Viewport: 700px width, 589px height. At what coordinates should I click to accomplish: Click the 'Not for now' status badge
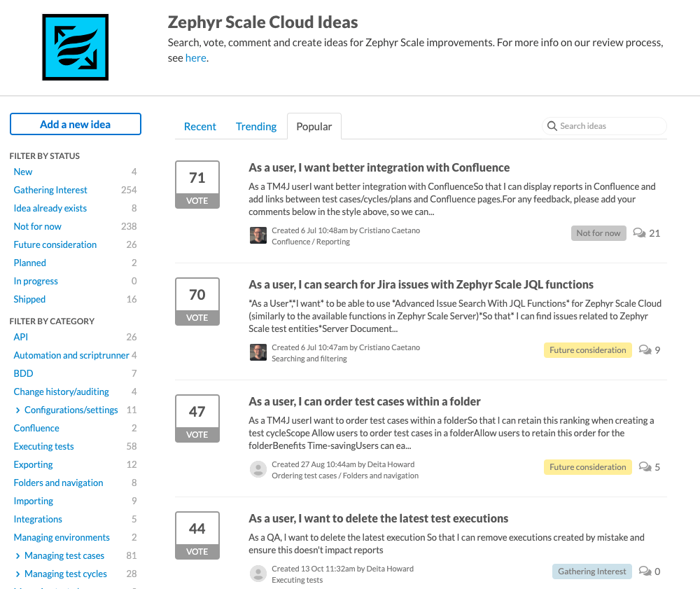coord(598,233)
